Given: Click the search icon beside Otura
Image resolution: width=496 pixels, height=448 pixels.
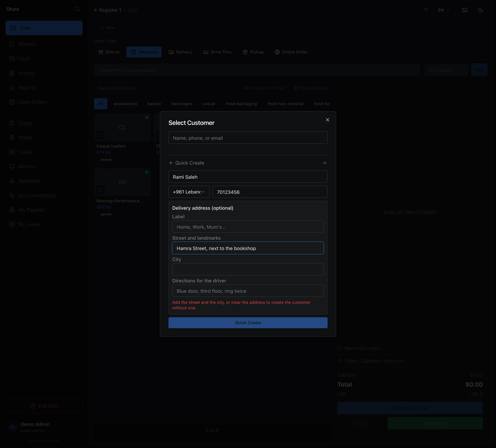Looking at the screenshot, I should tap(77, 9).
